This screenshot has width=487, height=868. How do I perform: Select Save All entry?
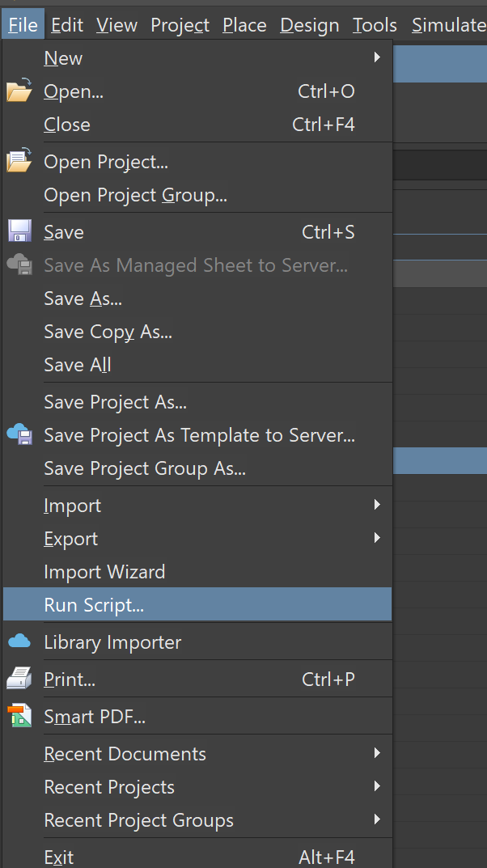point(197,364)
